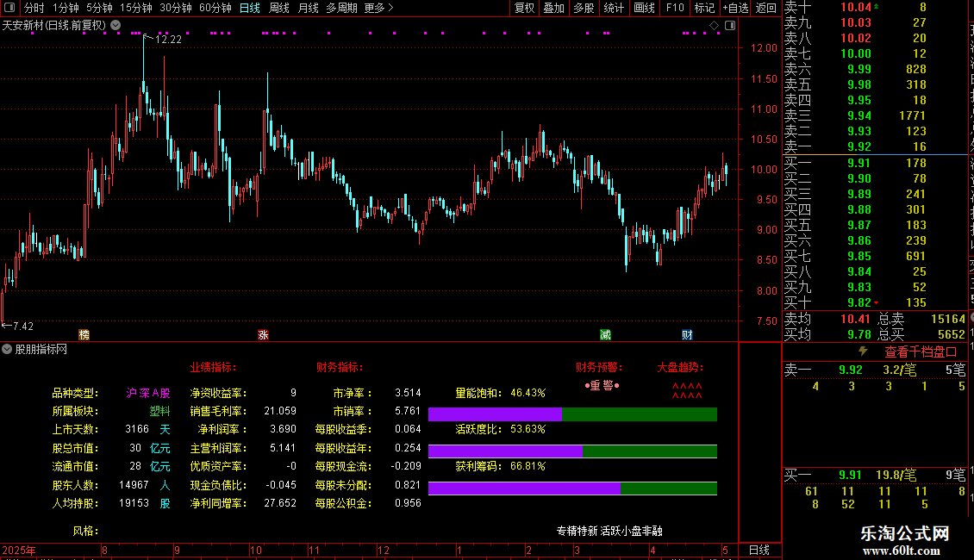Click 总卖 value 15164
The width and height of the screenshot is (974, 560).
point(948,319)
